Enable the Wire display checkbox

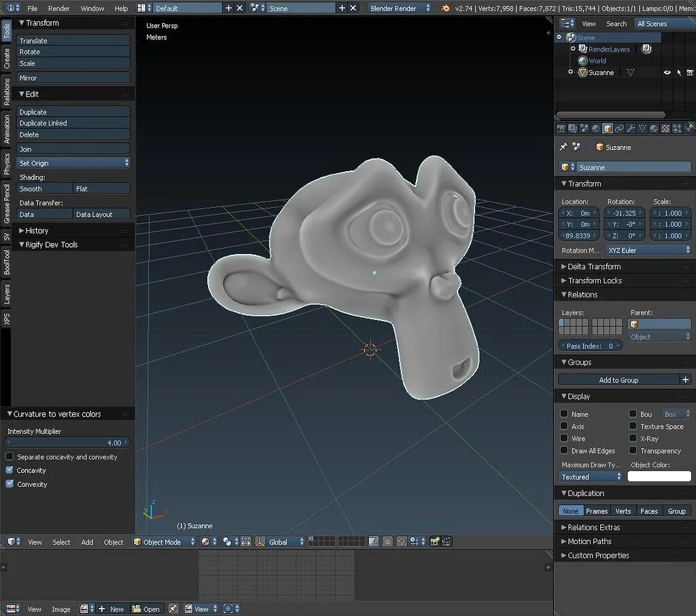tap(563, 437)
